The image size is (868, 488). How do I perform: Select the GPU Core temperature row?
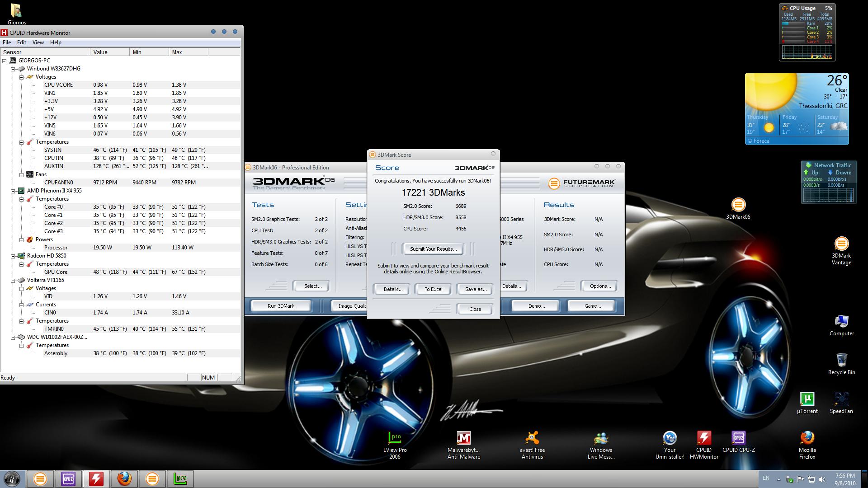click(120, 272)
